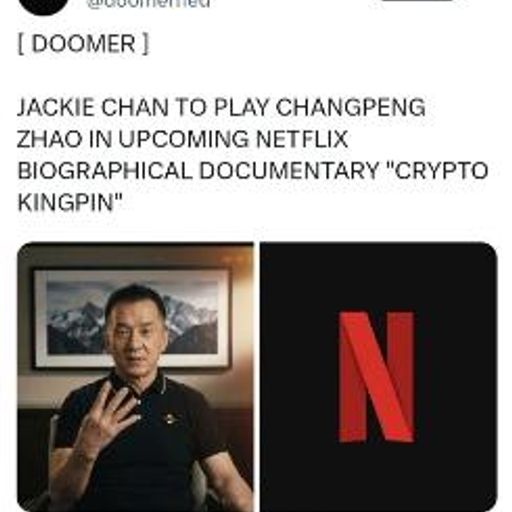Open the Netflix logo image attachment
Screen dimensions: 512x512
[379, 377]
